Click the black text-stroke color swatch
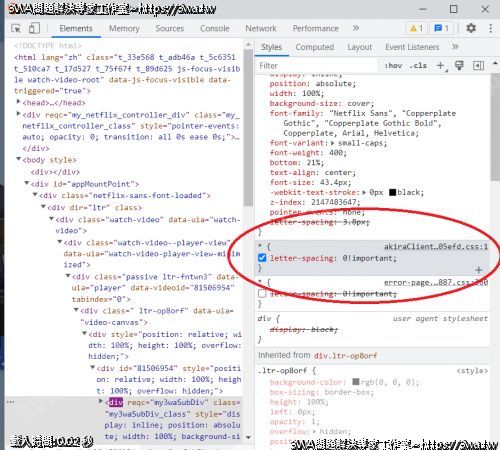Image resolution: width=500 pixels, height=450 pixels. click(x=393, y=192)
